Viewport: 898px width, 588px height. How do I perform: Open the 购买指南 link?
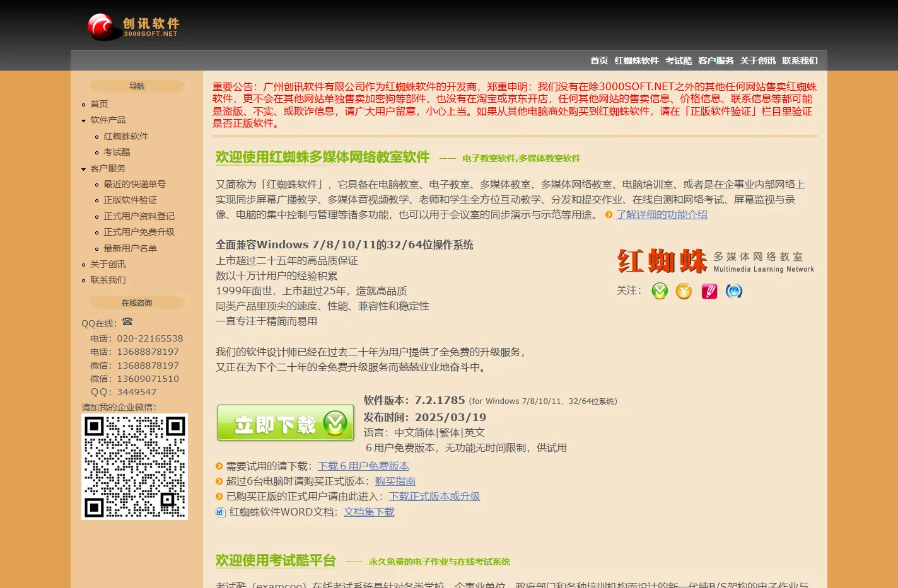[395, 481]
